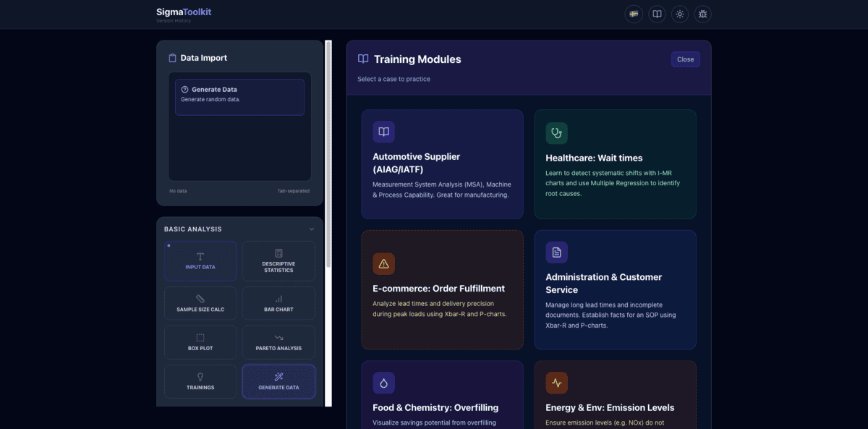Image resolution: width=868 pixels, height=429 pixels.
Task: Collapse the Basic Analysis section chevron
Action: [x=312, y=229]
